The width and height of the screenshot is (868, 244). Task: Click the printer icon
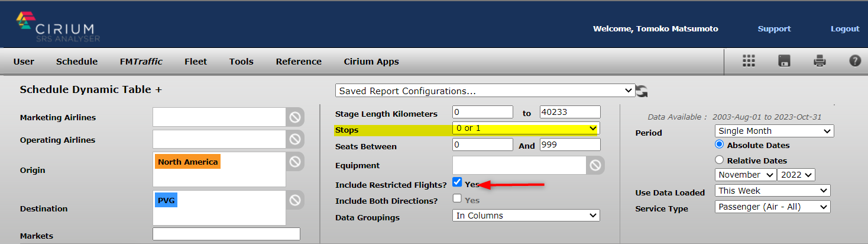(820, 61)
